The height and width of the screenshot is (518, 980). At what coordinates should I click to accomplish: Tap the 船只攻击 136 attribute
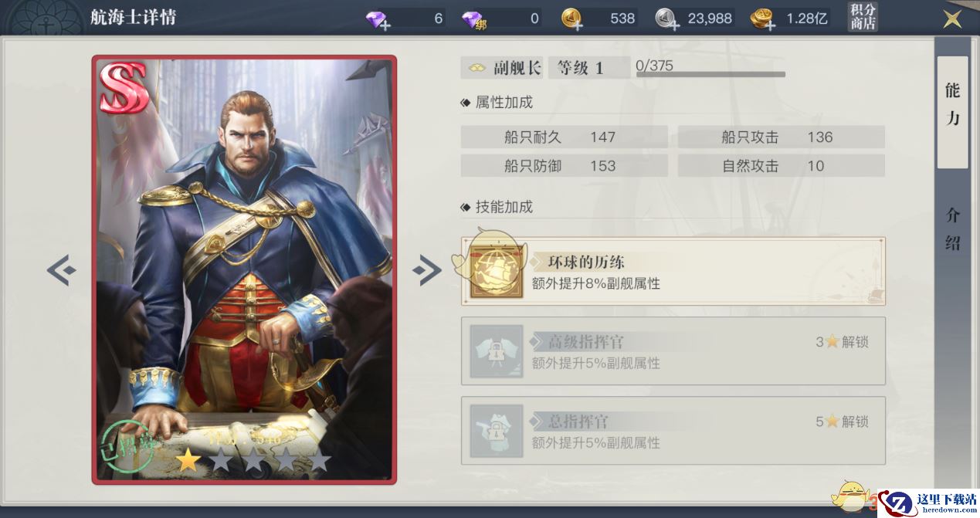click(x=782, y=137)
